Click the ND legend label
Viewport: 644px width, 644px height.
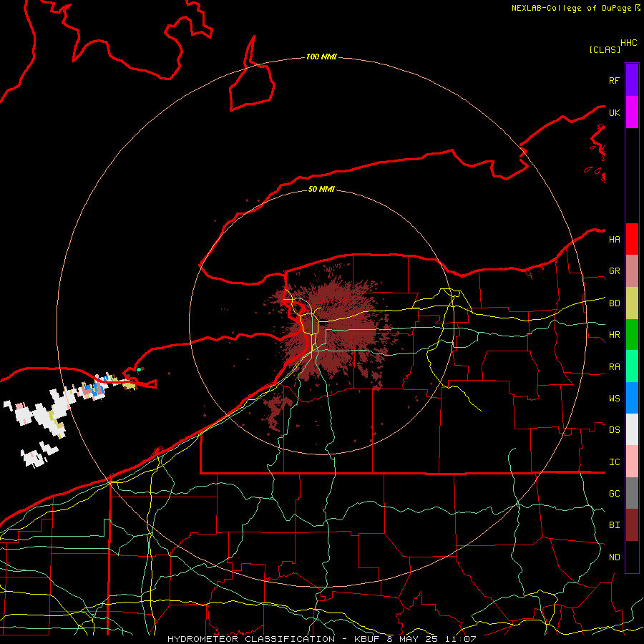614,557
